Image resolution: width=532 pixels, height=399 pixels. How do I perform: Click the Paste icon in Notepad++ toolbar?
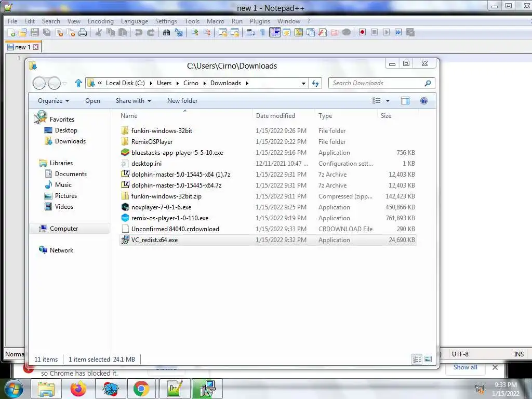point(123,32)
